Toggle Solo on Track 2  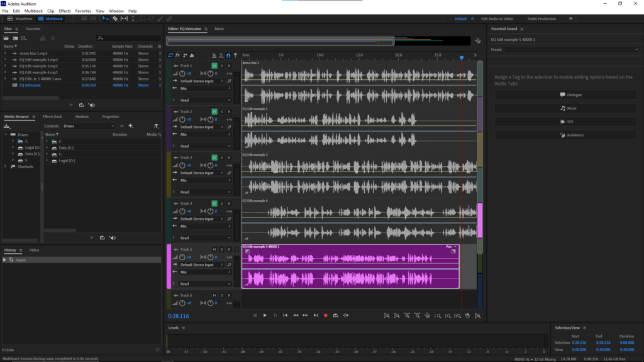221,111
